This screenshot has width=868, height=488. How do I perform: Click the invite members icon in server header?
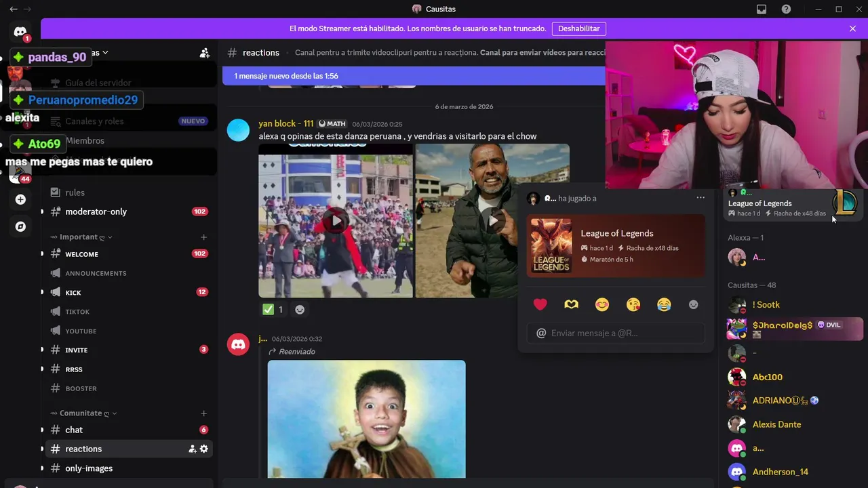click(204, 52)
